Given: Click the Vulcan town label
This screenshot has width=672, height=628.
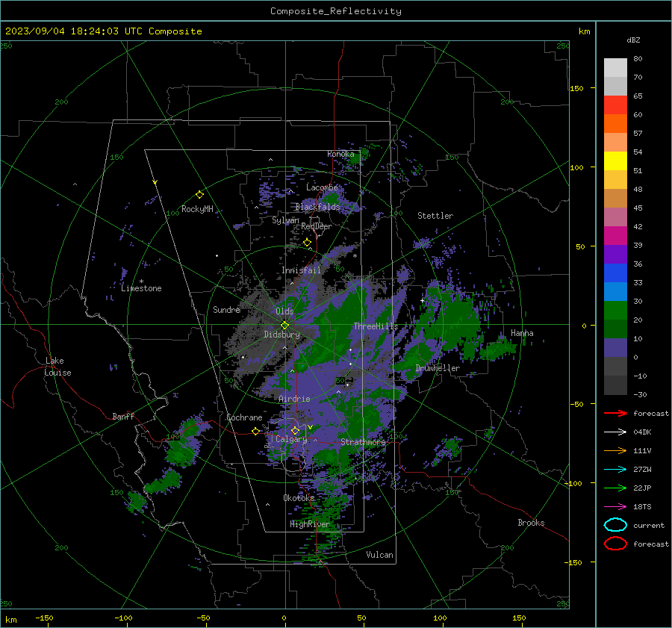Looking at the screenshot, I should [379, 555].
